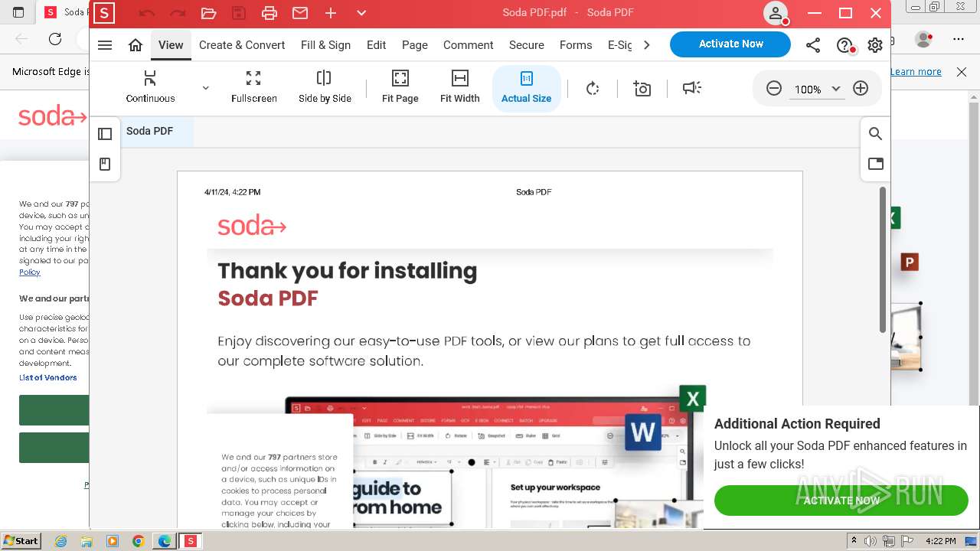Open the Secure tab
980x551 pixels.
pos(527,45)
